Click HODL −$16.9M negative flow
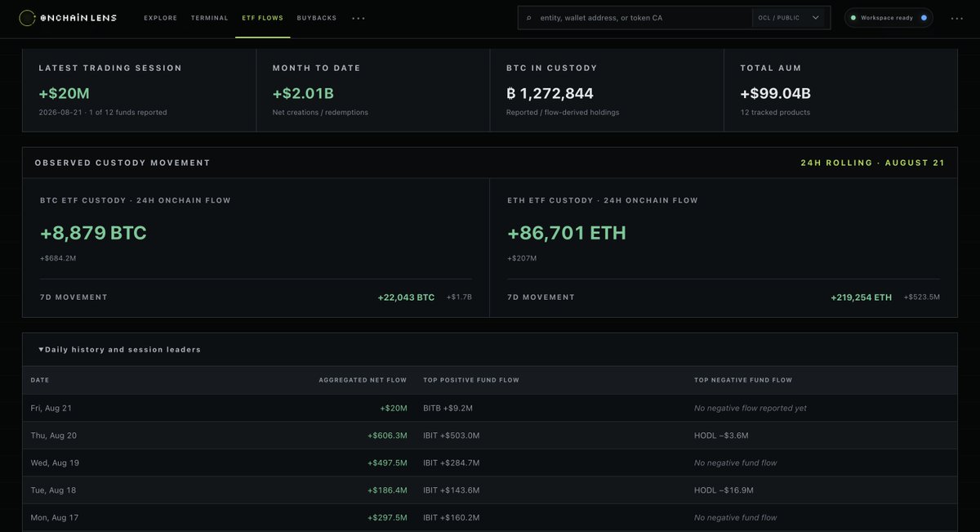This screenshot has height=532, width=980. [x=724, y=490]
